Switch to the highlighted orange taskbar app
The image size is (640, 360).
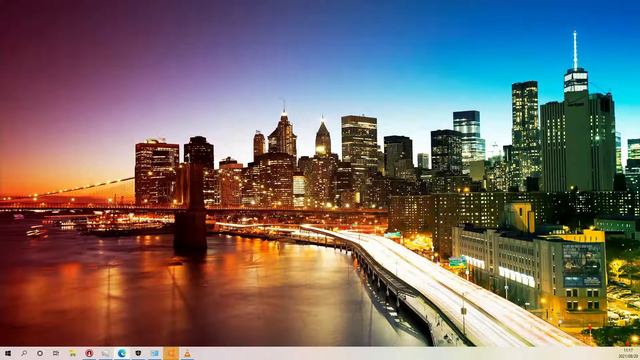click(x=171, y=353)
